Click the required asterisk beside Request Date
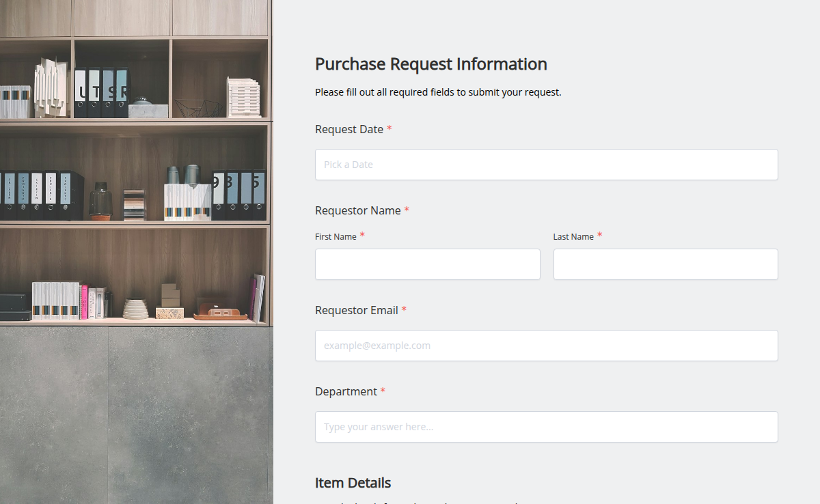The image size is (820, 504). (x=389, y=128)
